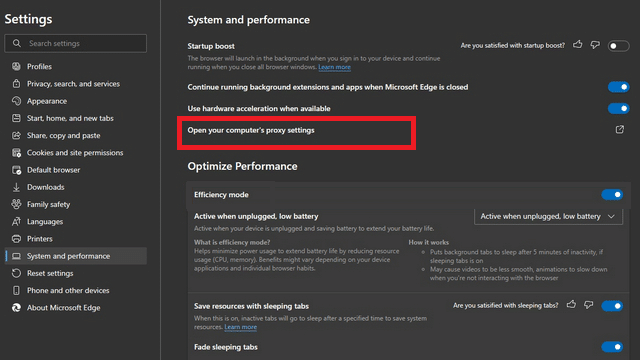Click the external link icon for proxy settings
Viewport: 640px width, 360px height.
[620, 129]
